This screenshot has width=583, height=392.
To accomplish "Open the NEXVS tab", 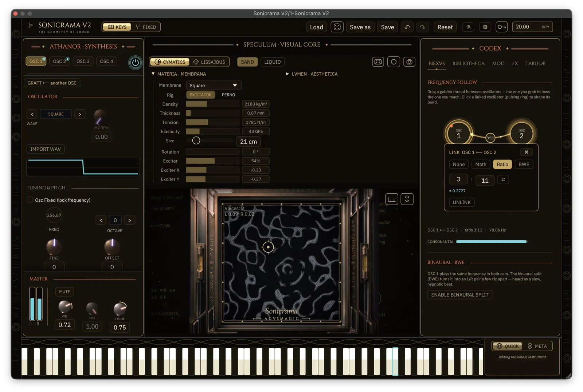I will coord(437,63).
